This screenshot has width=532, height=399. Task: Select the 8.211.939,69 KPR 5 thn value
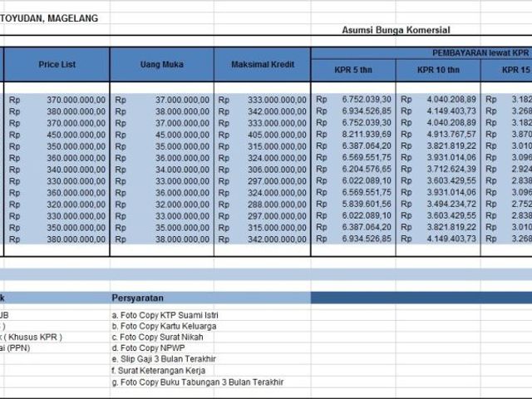[353, 135]
